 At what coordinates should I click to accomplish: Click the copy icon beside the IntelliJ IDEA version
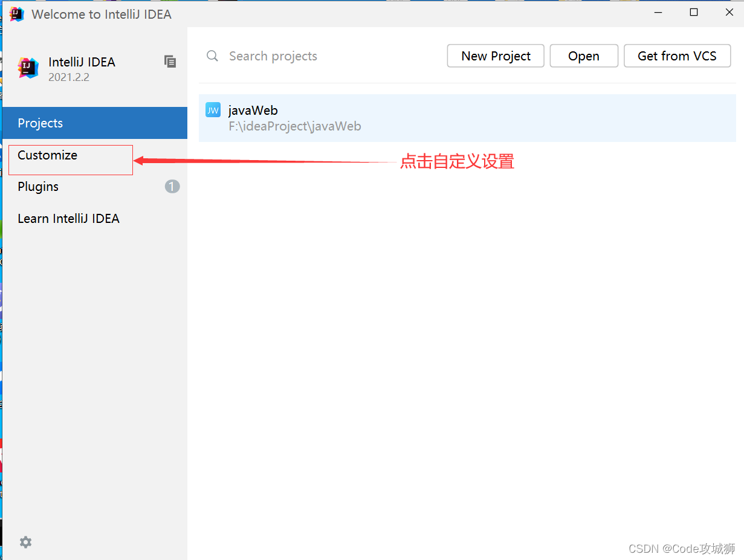pos(170,61)
